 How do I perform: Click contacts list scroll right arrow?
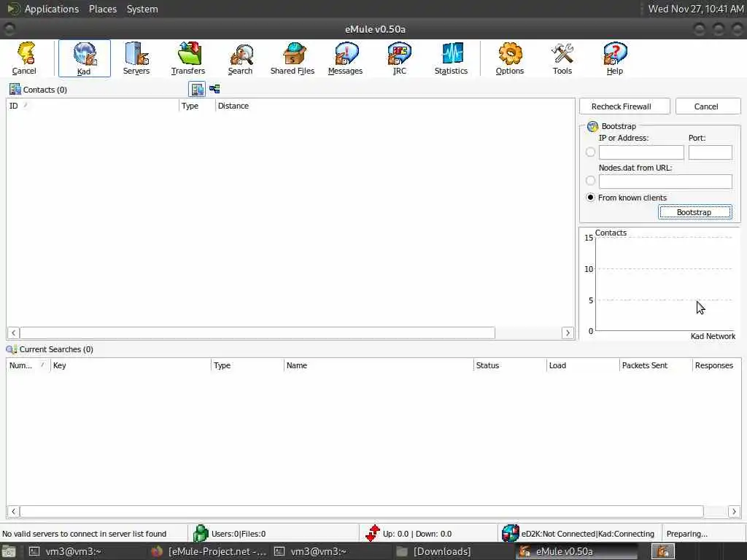pos(568,332)
